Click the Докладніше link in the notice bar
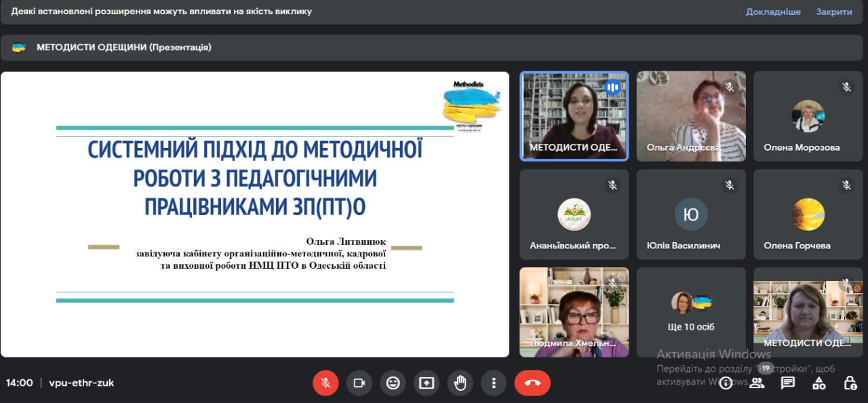 tap(773, 12)
